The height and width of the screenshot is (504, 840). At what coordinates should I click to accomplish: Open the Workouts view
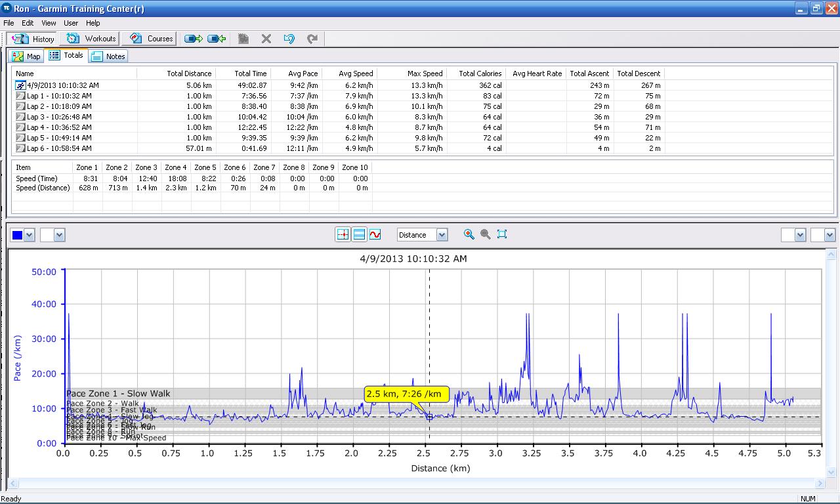pyautogui.click(x=91, y=39)
